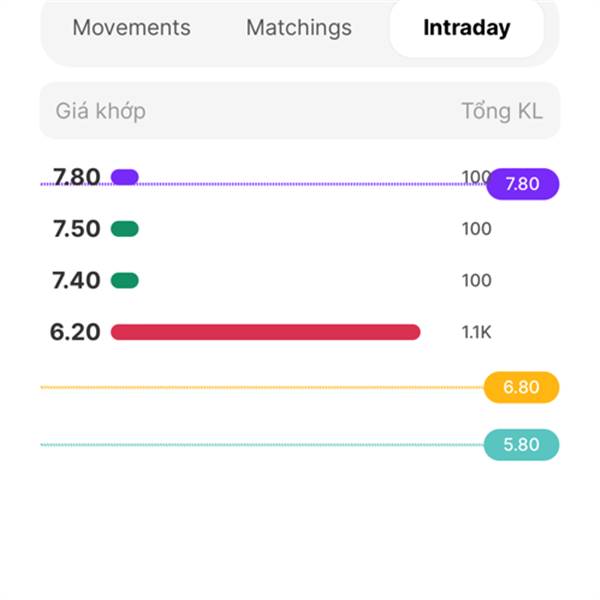Click the purple 7.80 ceiling price badge

[x=523, y=184]
